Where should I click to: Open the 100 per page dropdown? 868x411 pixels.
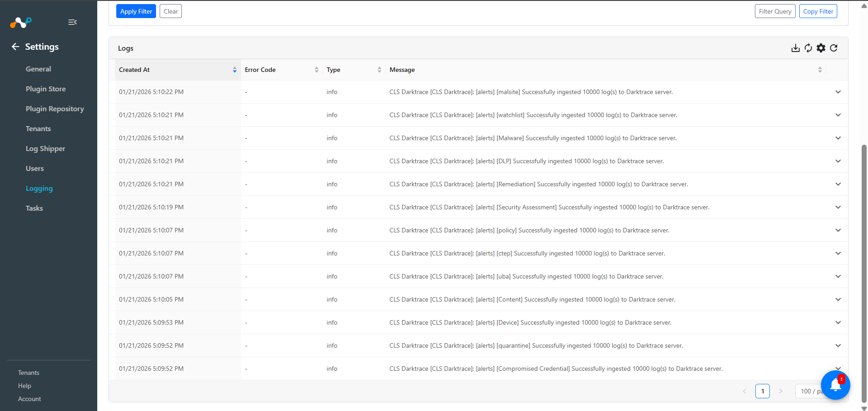coord(808,391)
